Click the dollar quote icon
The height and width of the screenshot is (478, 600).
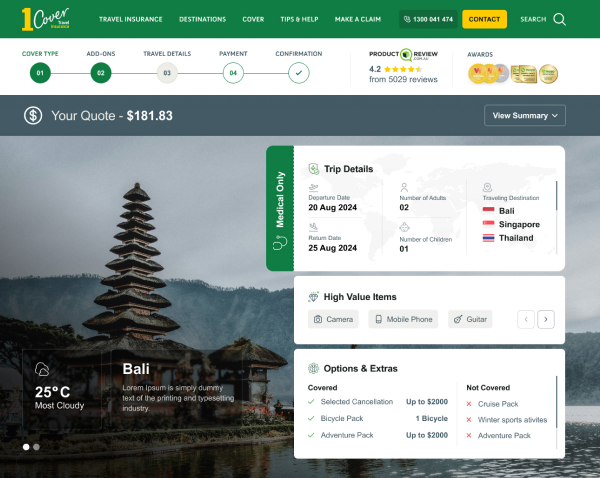[34, 116]
